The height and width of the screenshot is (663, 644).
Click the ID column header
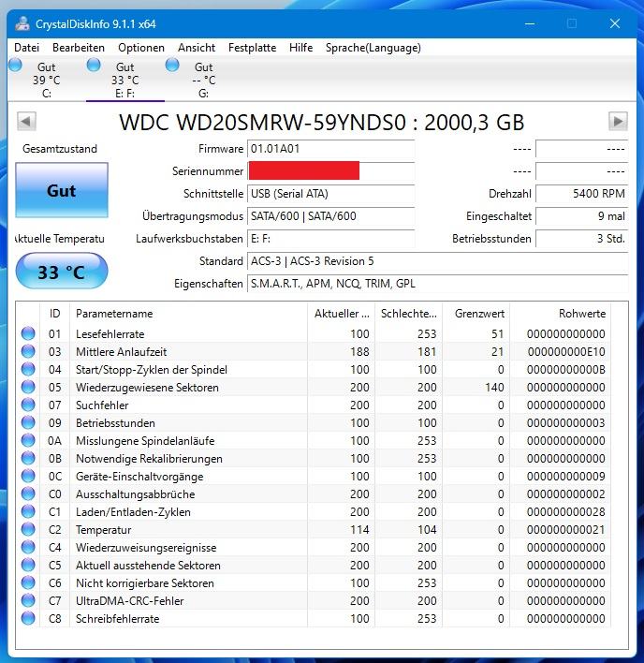(55, 314)
